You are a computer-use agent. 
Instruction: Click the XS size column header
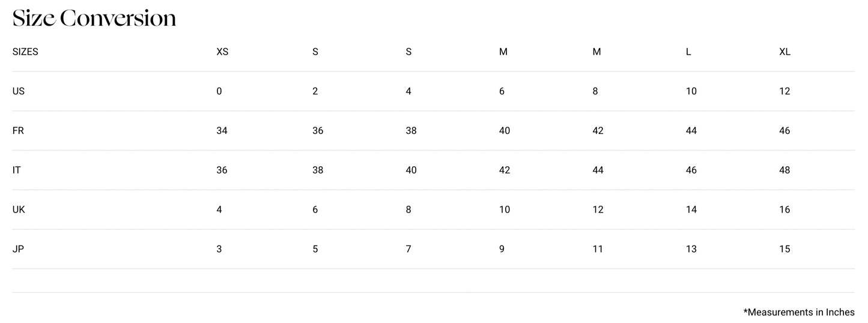coord(222,52)
